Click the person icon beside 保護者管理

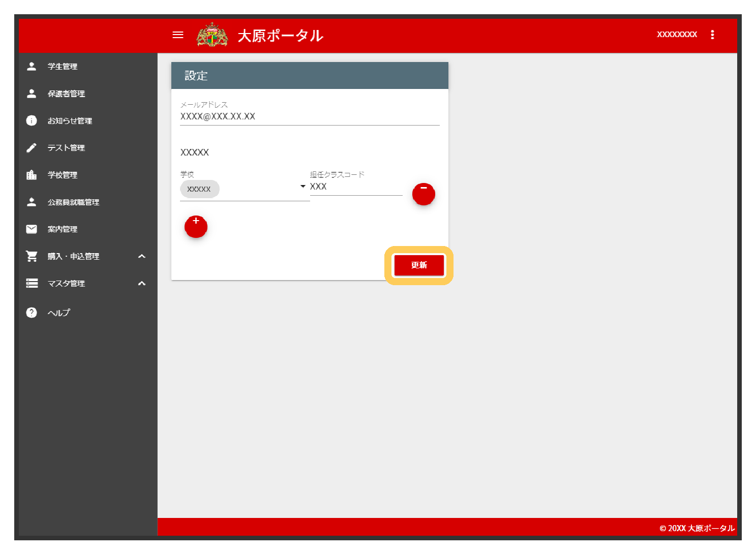coord(32,94)
